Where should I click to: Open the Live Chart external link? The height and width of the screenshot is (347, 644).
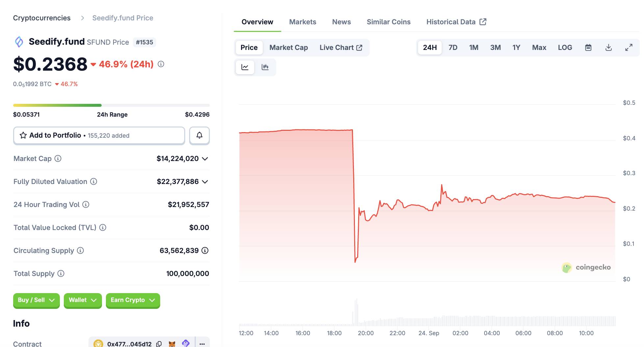pyautogui.click(x=341, y=48)
